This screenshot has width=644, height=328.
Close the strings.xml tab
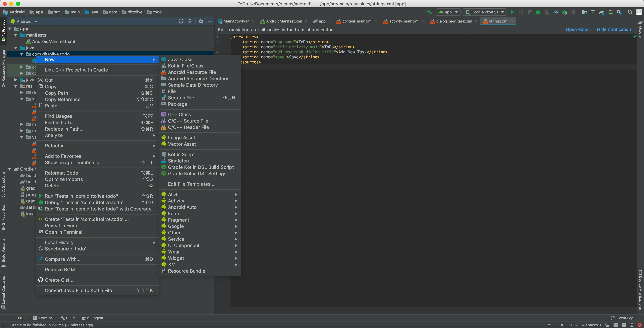coord(512,21)
